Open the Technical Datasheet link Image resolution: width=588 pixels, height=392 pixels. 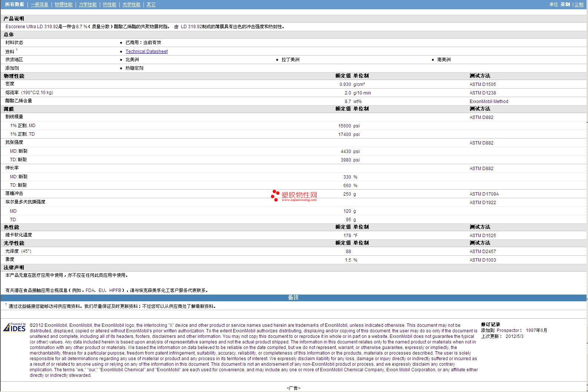point(146,52)
